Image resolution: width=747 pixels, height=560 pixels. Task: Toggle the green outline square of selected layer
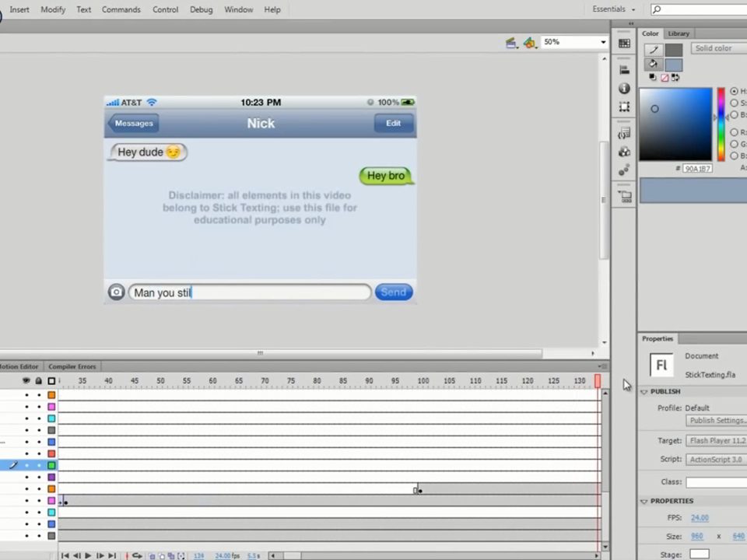(x=51, y=465)
